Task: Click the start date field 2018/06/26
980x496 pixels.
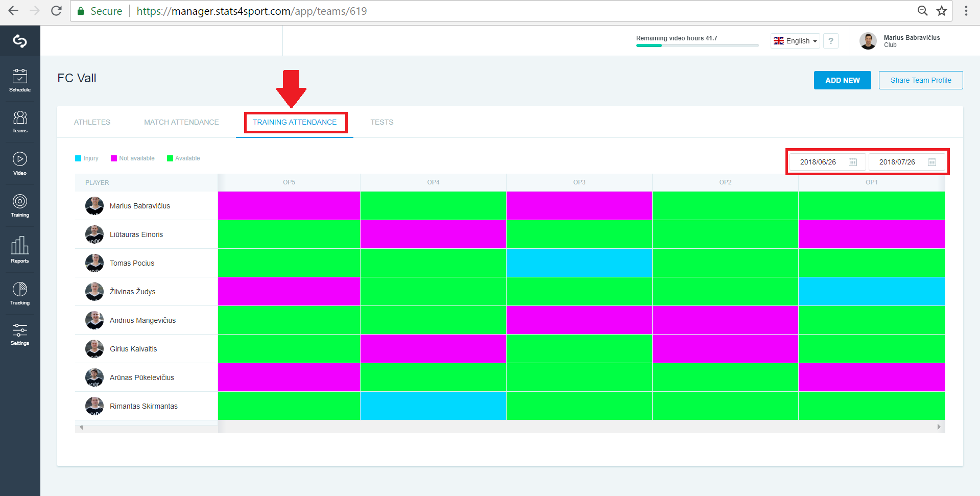Action: 828,162
